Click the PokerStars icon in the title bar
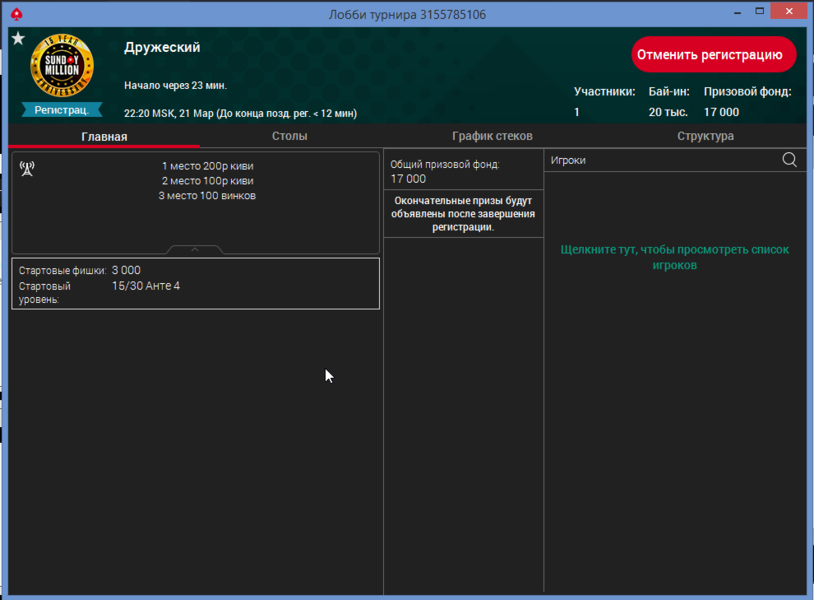814x600 pixels. point(16,14)
